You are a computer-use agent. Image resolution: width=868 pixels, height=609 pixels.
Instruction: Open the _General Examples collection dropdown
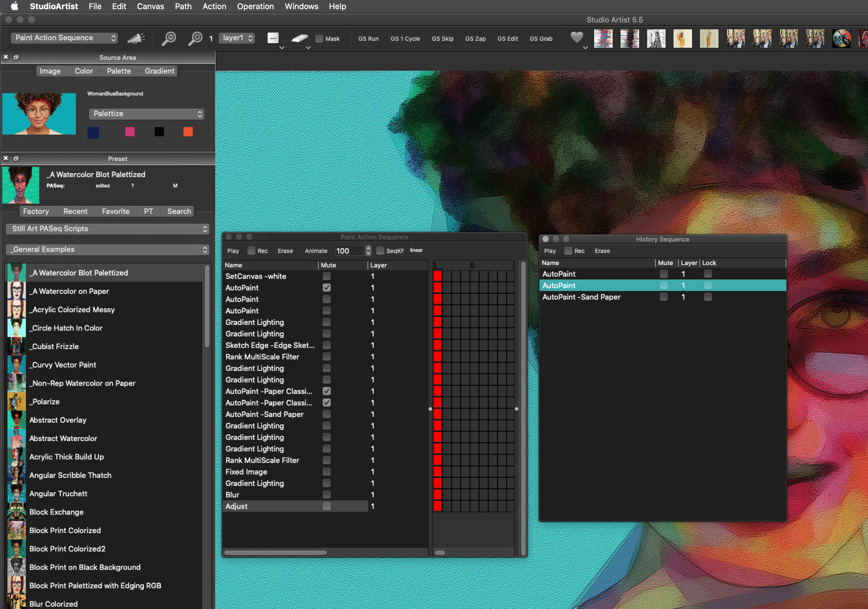pyautogui.click(x=108, y=250)
